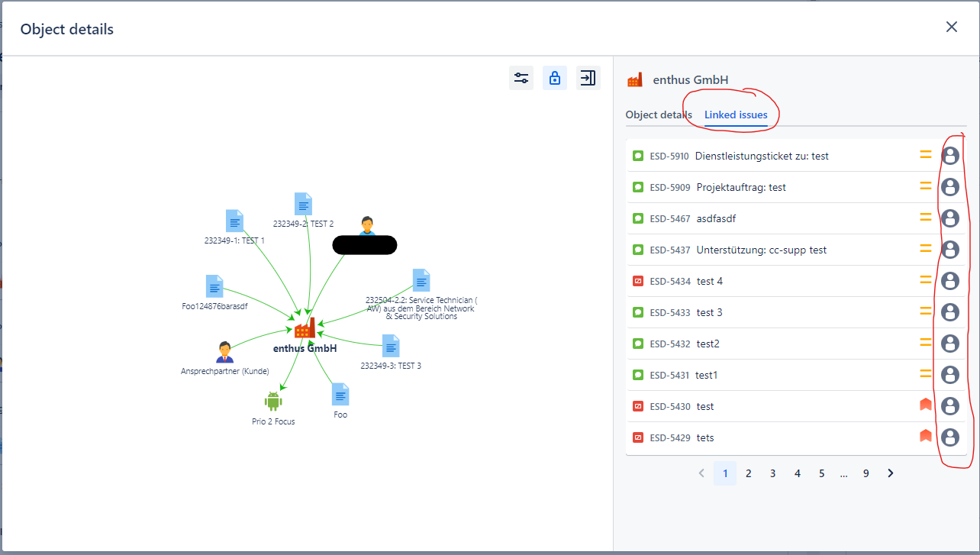
Task: Select current page 1 in pagination
Action: (x=725, y=473)
